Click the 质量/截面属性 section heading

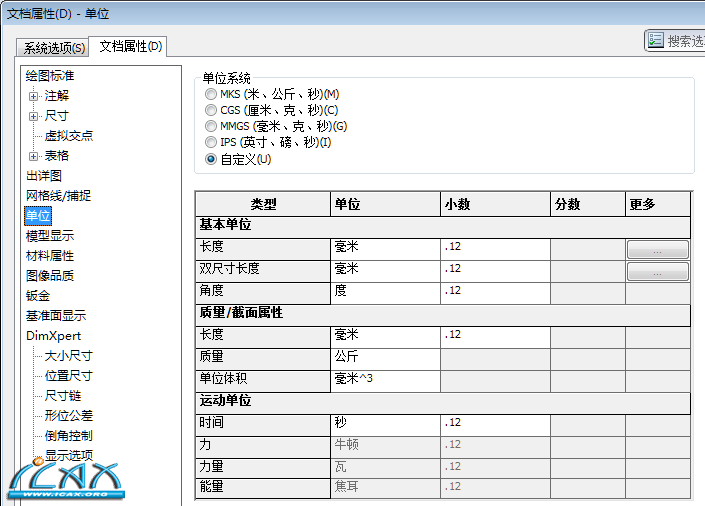[x=443, y=315]
